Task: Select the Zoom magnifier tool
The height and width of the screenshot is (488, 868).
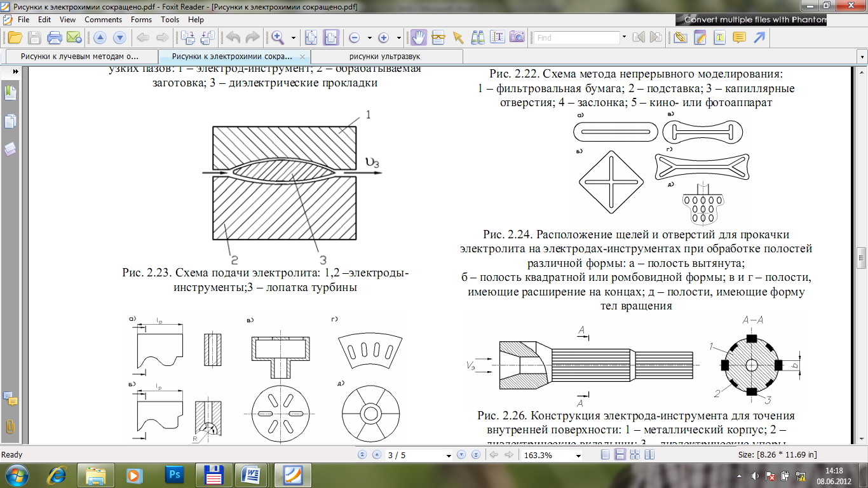Action: (278, 37)
